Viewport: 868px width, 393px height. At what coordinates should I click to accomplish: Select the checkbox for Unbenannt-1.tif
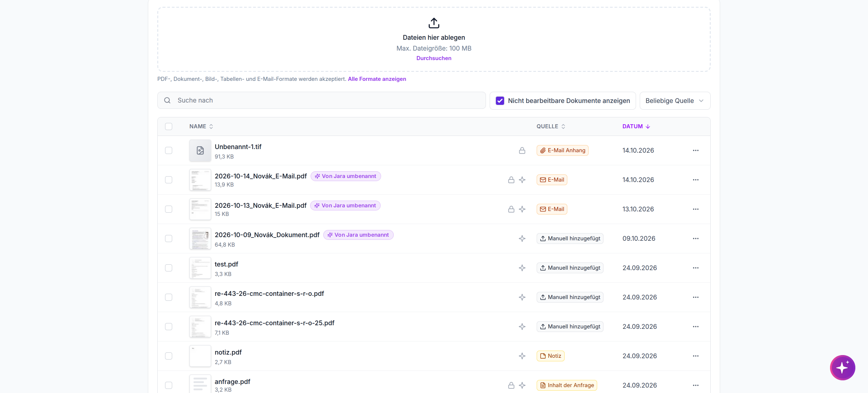click(x=169, y=150)
